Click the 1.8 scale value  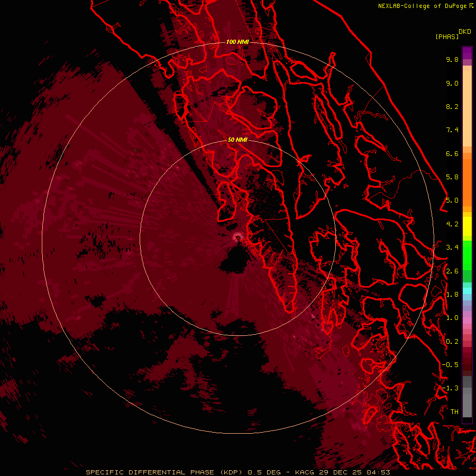pos(452,295)
